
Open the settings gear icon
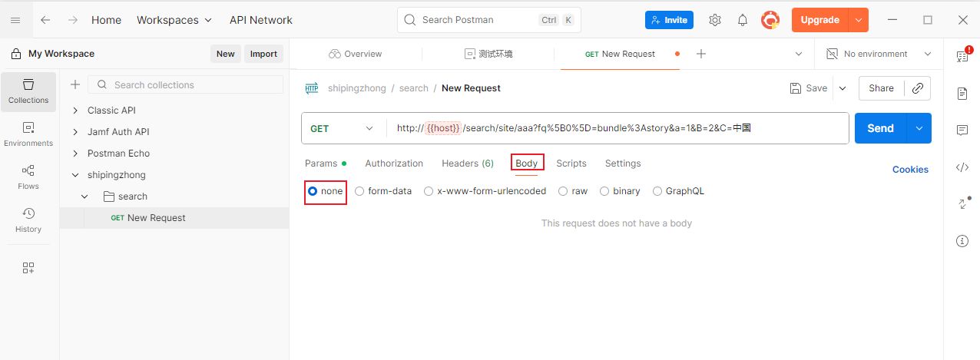click(715, 20)
